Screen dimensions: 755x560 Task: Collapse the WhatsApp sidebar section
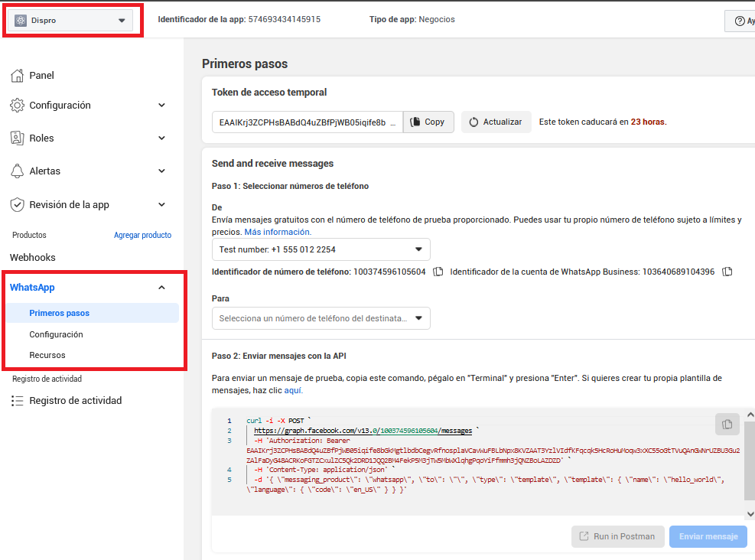click(x=161, y=288)
